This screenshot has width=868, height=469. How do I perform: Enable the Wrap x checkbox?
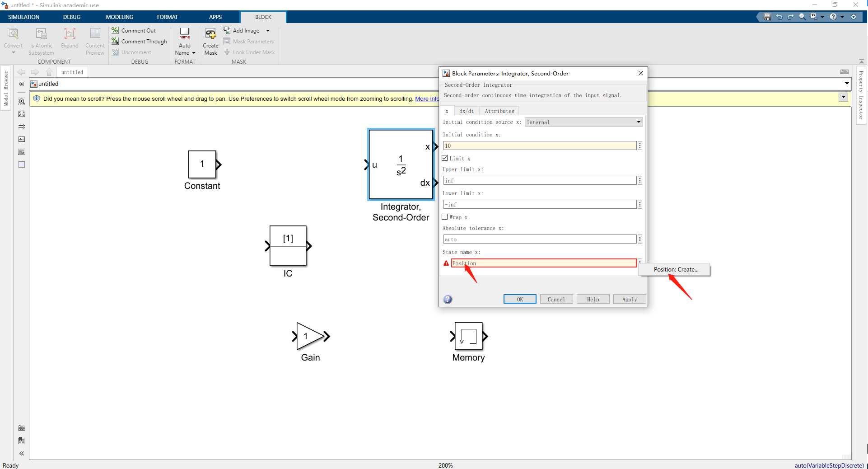click(445, 217)
